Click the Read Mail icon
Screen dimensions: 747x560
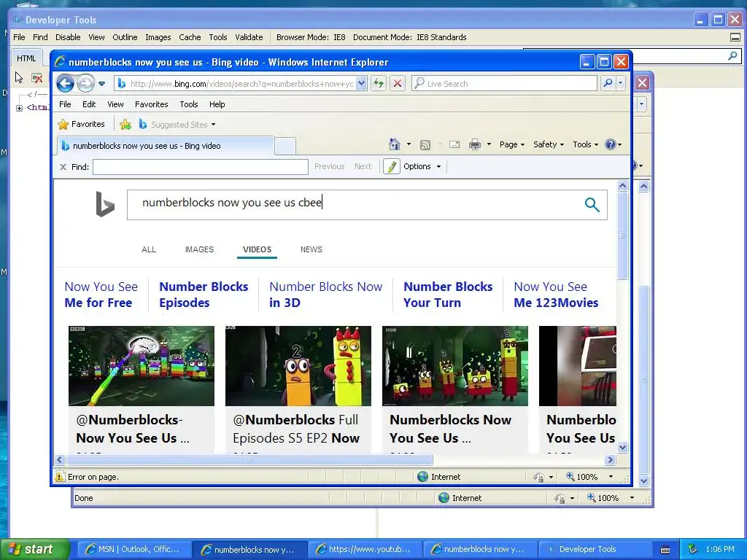(454, 144)
